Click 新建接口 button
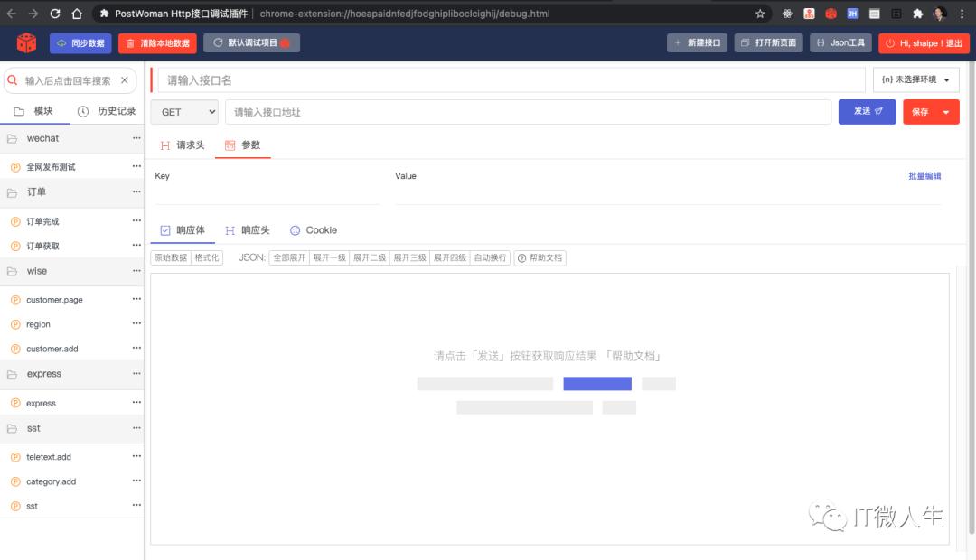Image resolution: width=976 pixels, height=560 pixels. (697, 43)
